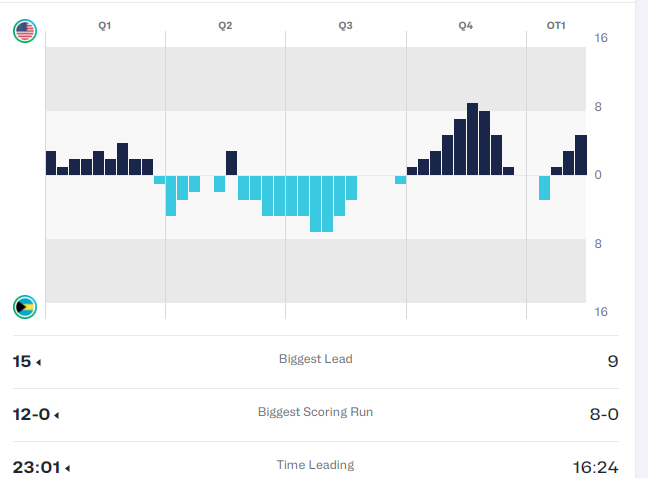Click the Bahamas flag team icon
This screenshot has height=478, width=648.
(25, 306)
